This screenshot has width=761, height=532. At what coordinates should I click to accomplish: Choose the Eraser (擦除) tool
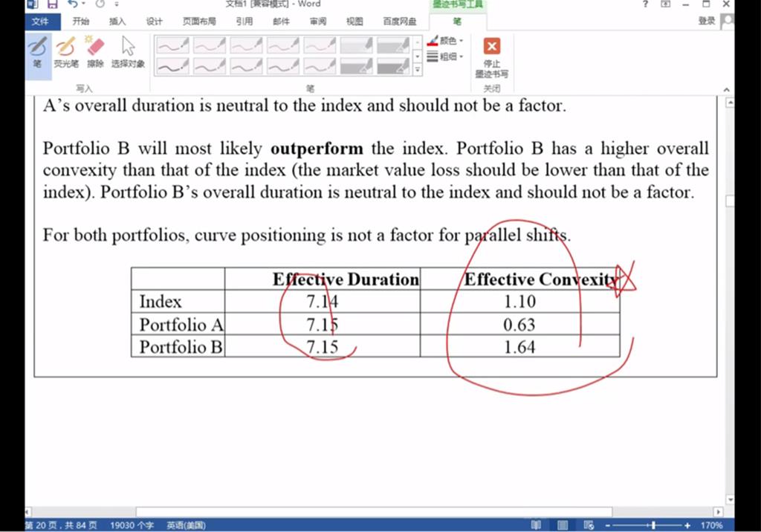tap(95, 51)
